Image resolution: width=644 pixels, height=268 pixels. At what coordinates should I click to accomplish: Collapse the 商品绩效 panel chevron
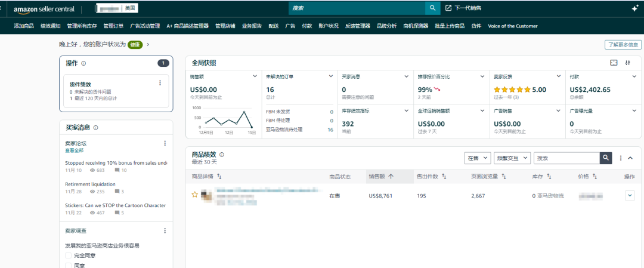[630, 158]
